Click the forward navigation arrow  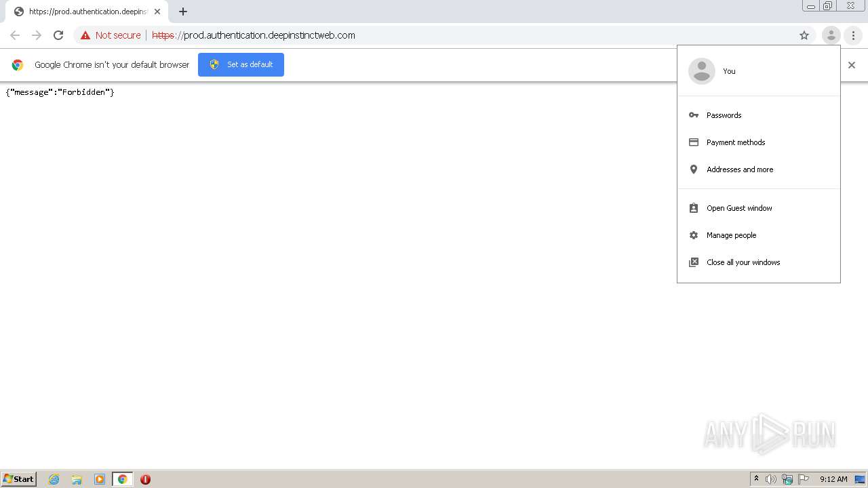click(x=37, y=35)
